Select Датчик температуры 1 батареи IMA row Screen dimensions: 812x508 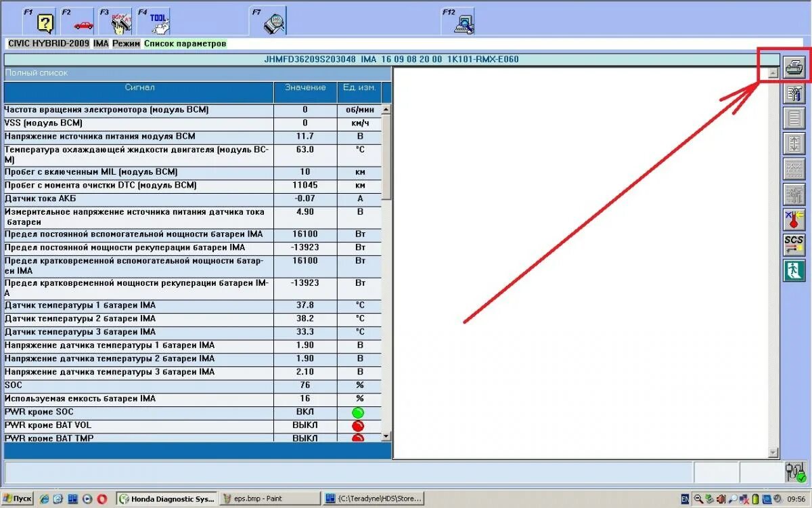(193, 306)
